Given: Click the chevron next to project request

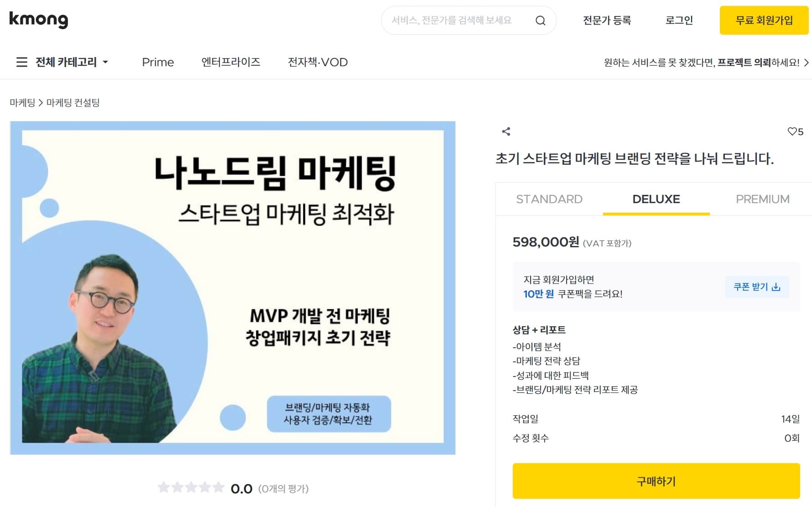Looking at the screenshot, I should 806,63.
